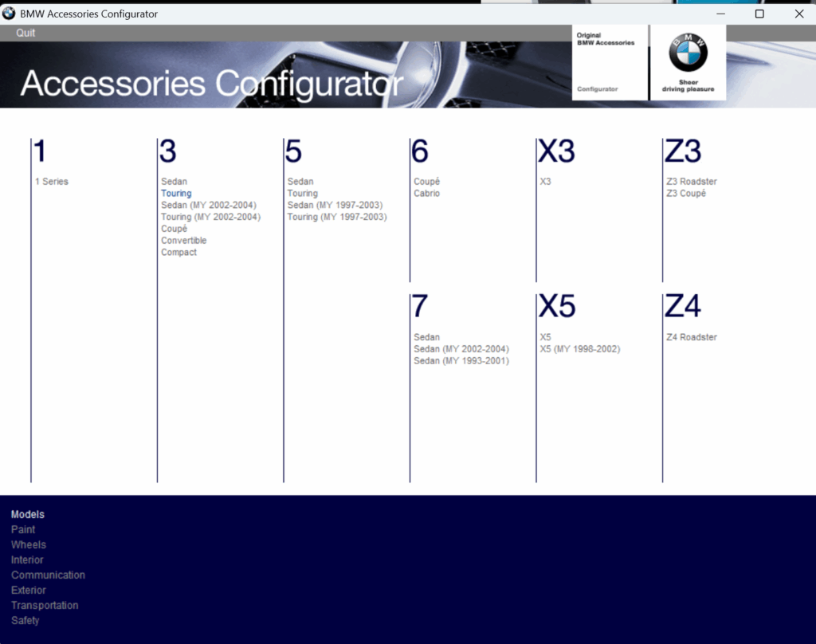Click the BMW title bar app icon
The width and height of the screenshot is (816, 644).
(x=9, y=14)
